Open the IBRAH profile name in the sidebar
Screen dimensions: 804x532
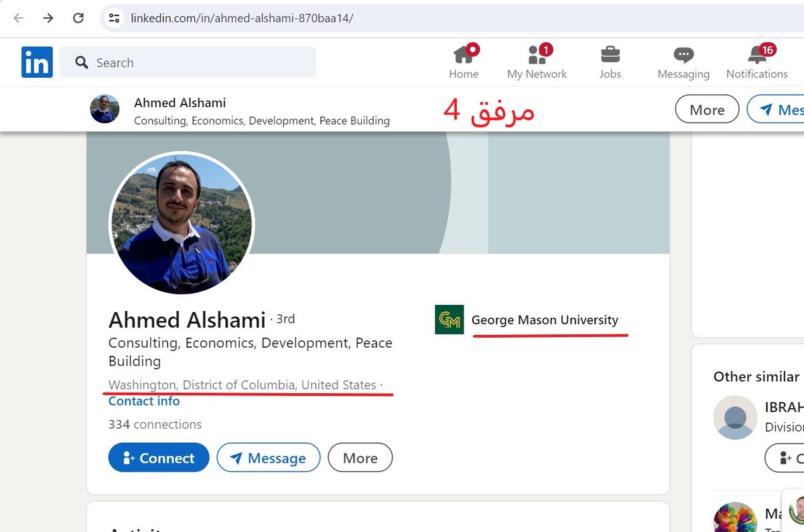coord(784,407)
